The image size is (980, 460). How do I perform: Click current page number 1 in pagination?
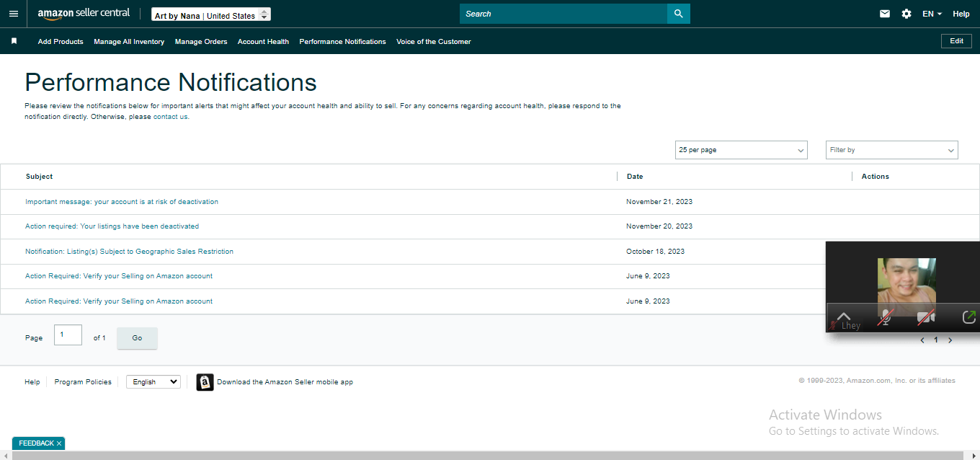[936, 340]
